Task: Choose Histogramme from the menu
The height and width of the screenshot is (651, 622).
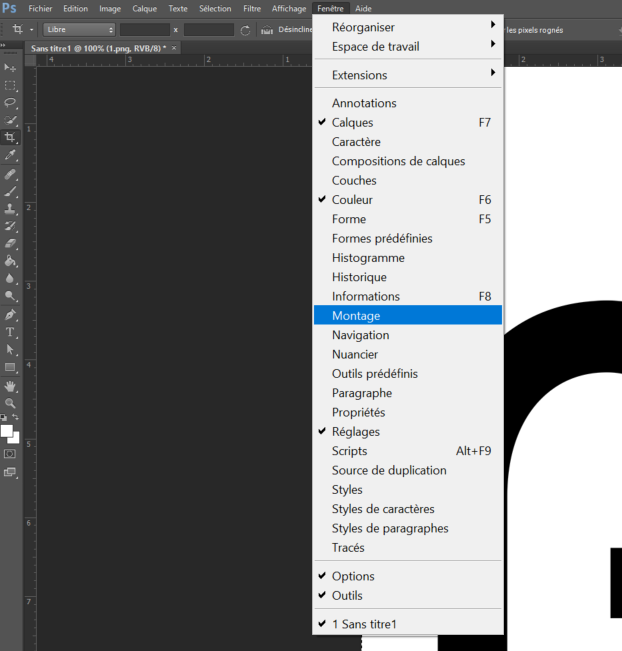Action: 408,258
